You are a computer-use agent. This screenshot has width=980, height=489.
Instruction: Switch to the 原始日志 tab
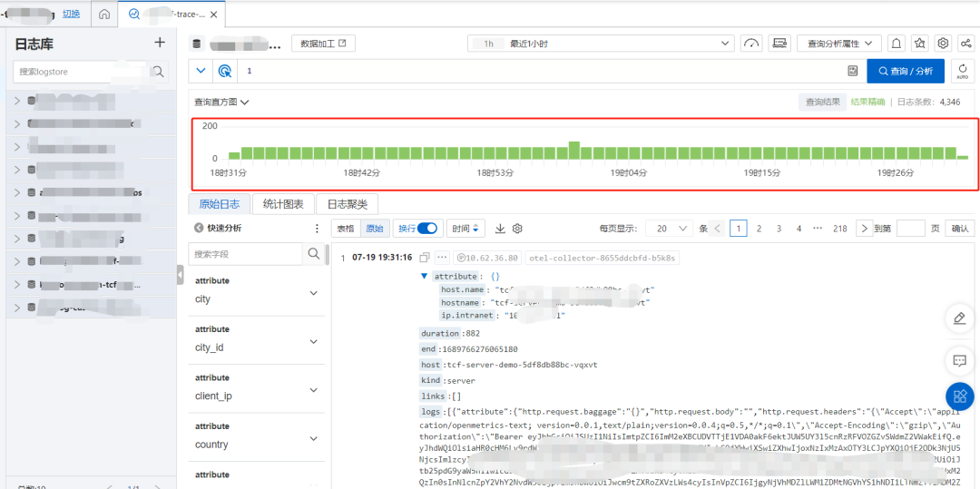tap(220, 203)
